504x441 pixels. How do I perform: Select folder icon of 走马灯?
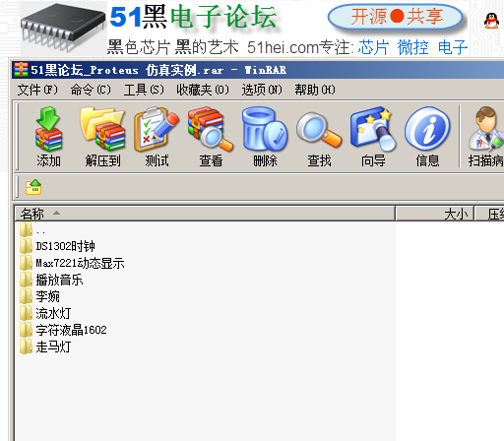26,346
